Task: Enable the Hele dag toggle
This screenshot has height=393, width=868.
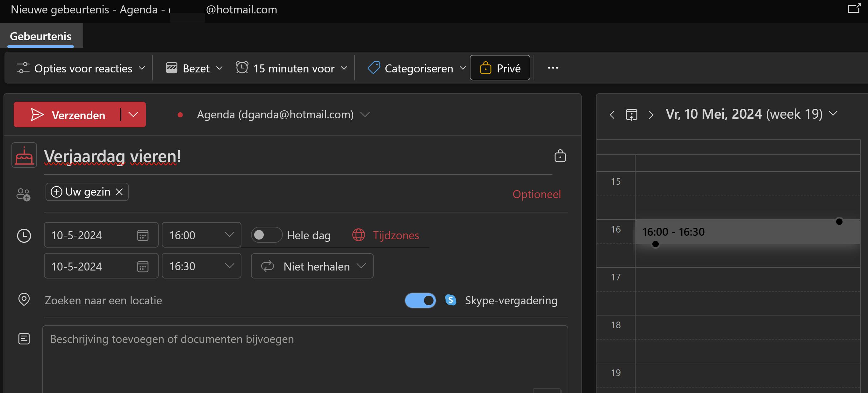Action: (x=266, y=235)
